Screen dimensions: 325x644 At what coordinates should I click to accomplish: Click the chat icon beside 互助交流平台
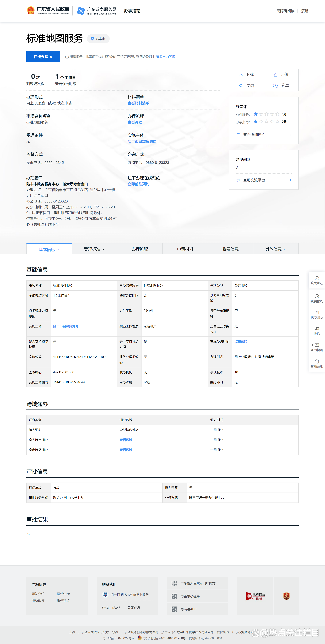point(238,180)
